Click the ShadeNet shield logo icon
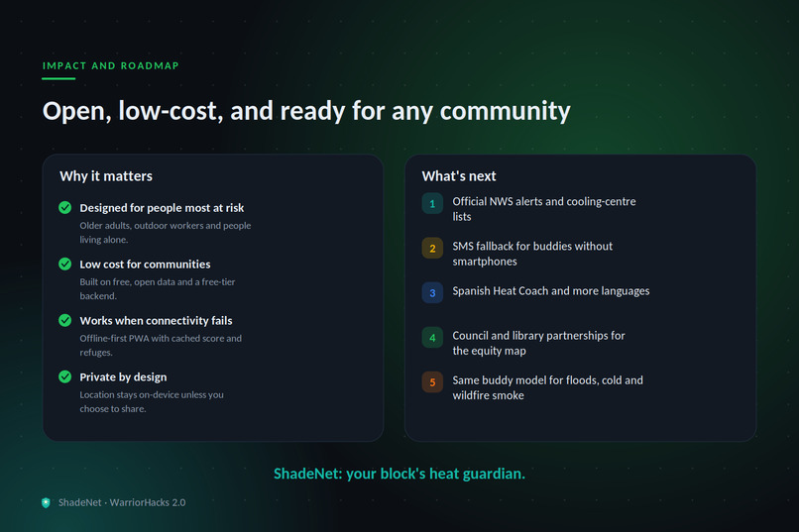The width and height of the screenshot is (799, 532). coord(46,503)
